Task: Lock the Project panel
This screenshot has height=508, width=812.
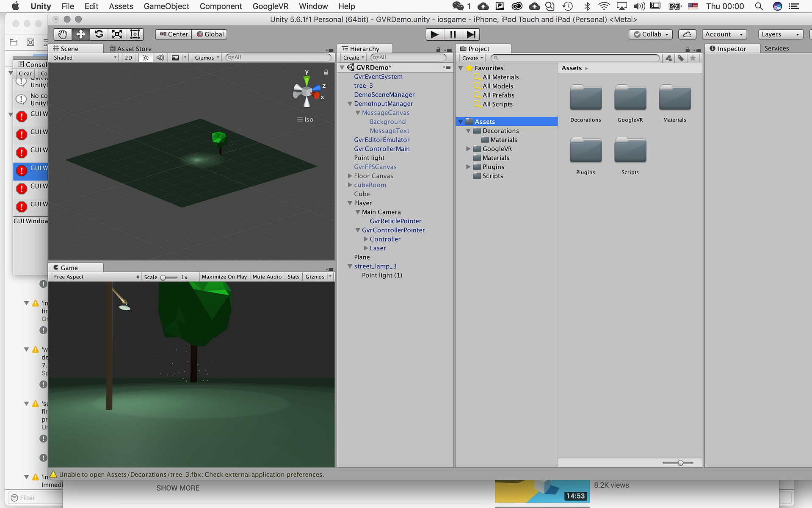Action: pyautogui.click(x=688, y=50)
